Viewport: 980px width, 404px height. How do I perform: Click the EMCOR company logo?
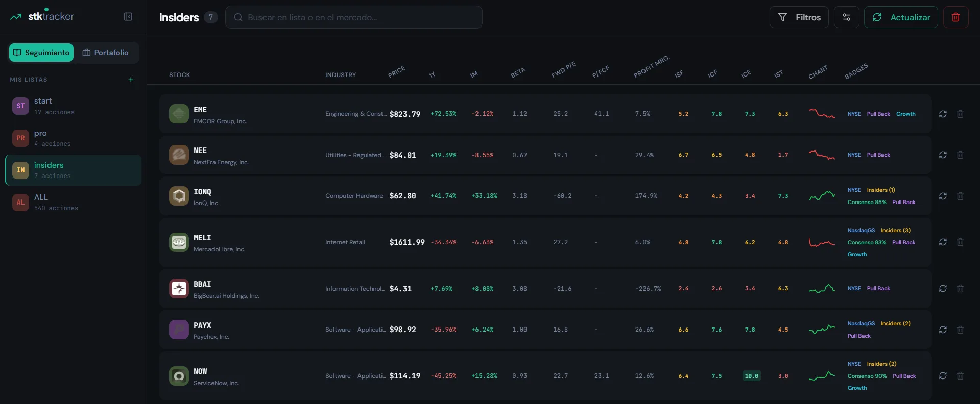coord(179,114)
